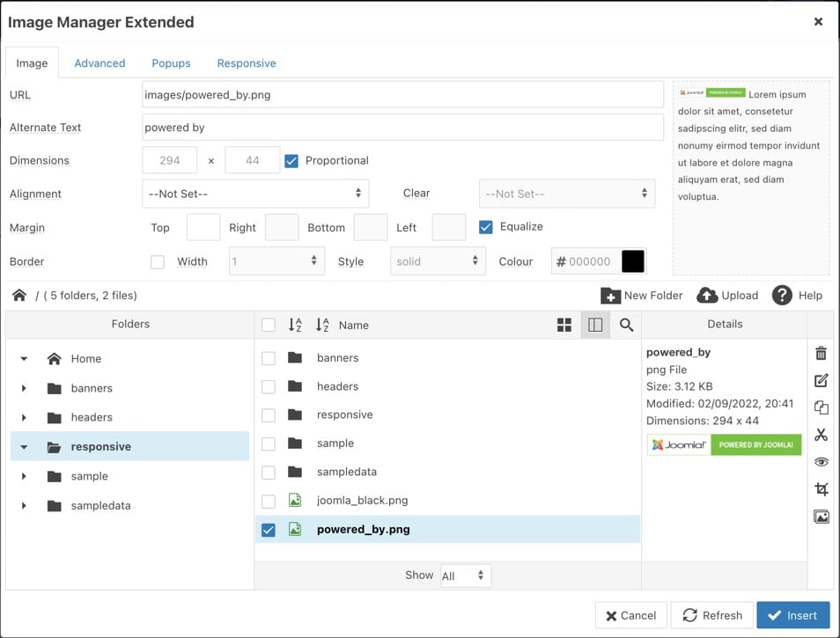840x638 pixels.
Task: Switch to thumbnail grid view
Action: [x=564, y=325]
